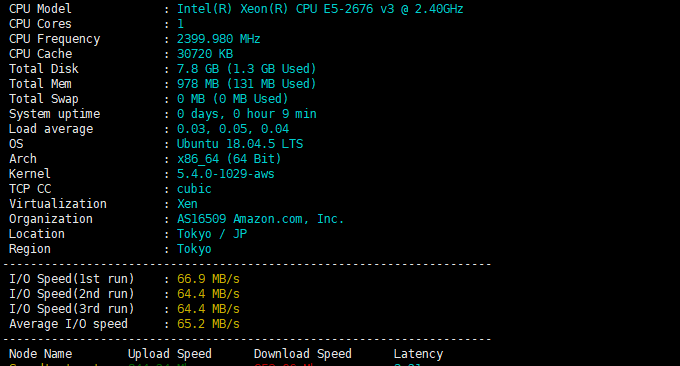Click arch value 'x86_64 (64 Bit)'
This screenshot has width=680, height=366.
point(229,159)
